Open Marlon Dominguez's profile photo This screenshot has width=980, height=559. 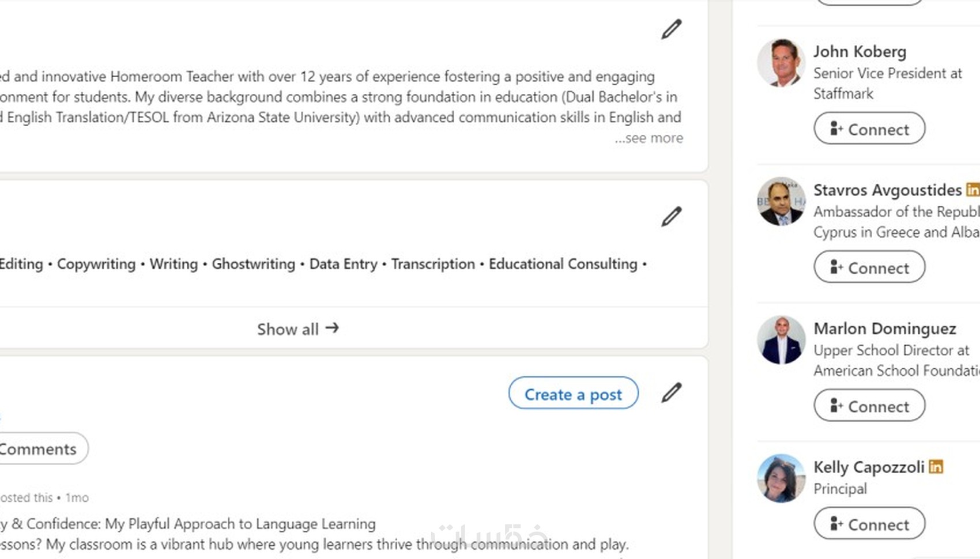781,340
